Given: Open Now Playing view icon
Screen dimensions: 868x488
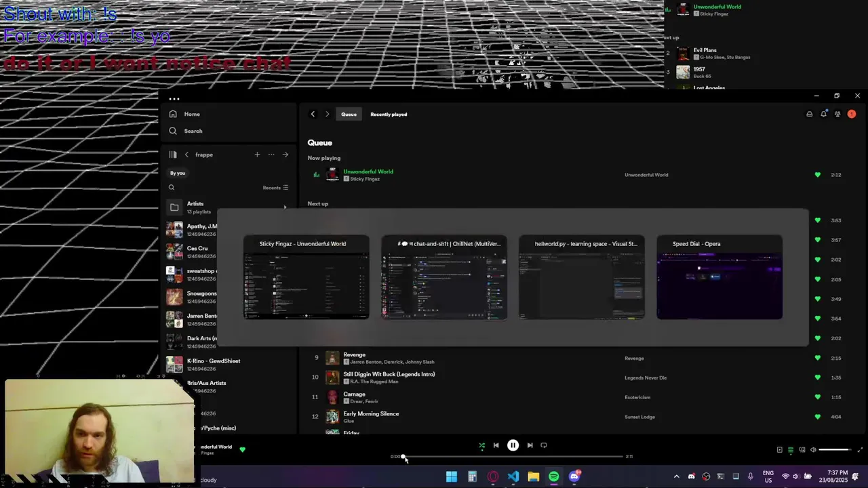Looking at the screenshot, I should coord(779,449).
